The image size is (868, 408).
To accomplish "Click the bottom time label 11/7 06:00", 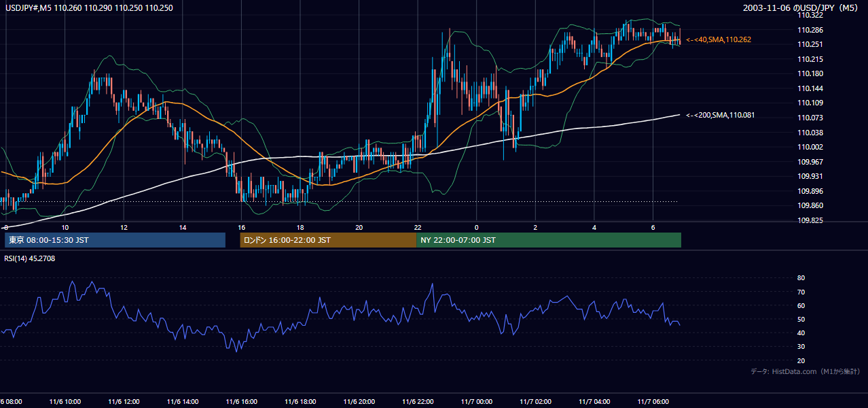I will pyautogui.click(x=653, y=401).
